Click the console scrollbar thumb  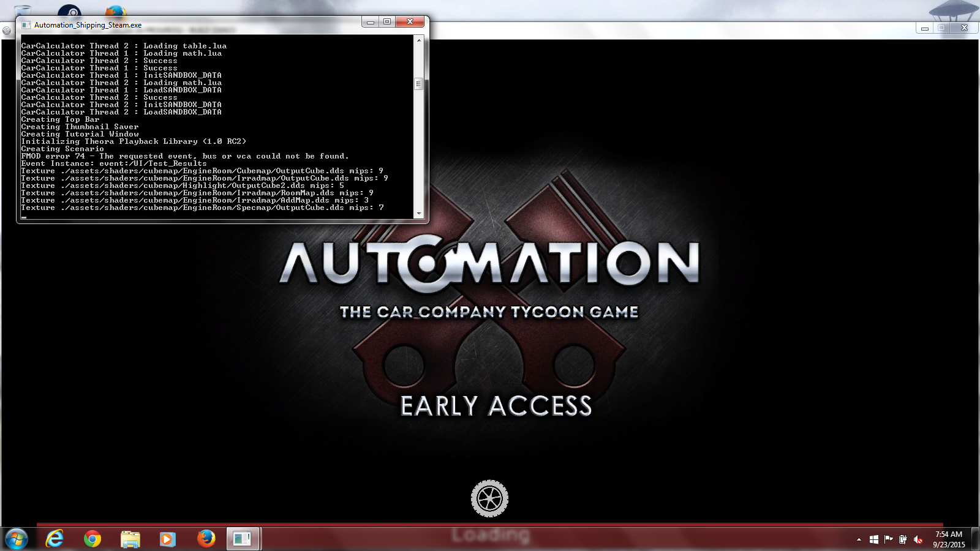coord(419,84)
